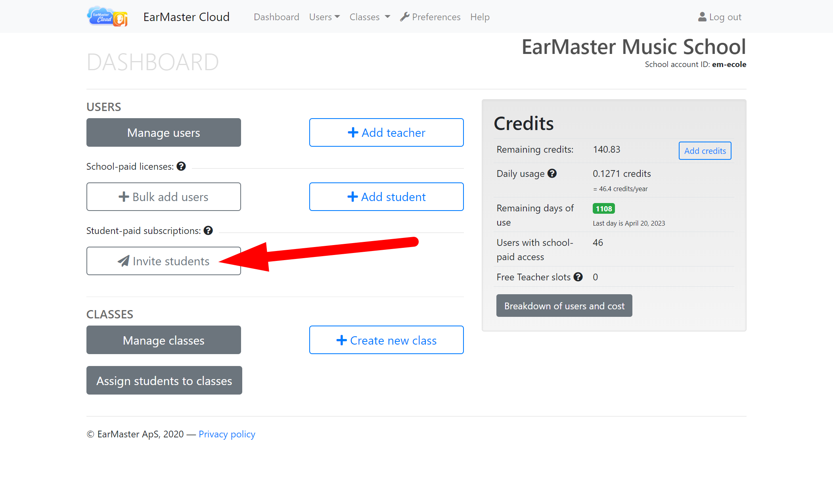Open the Dashboard nav item
The height and width of the screenshot is (504, 833).
coord(276,17)
